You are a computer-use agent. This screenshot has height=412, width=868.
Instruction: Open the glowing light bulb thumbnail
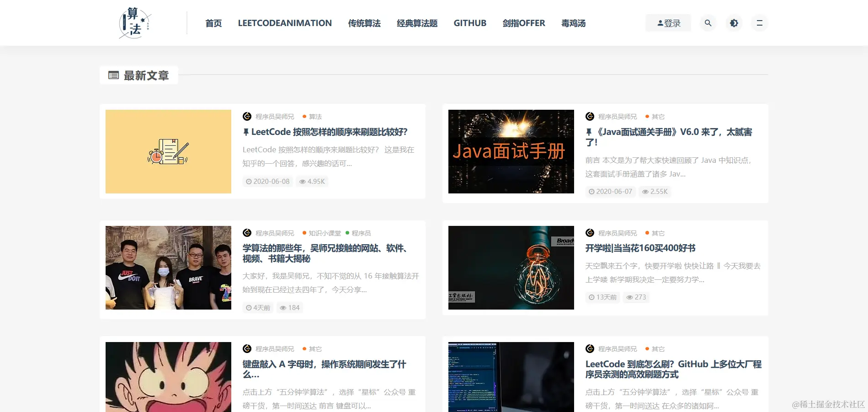pyautogui.click(x=511, y=268)
